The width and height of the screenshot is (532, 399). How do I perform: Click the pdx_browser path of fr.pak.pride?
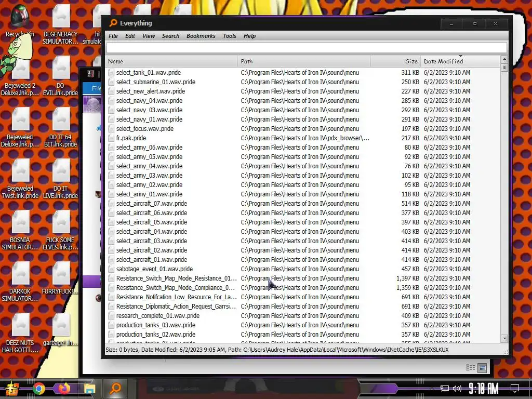305,138
